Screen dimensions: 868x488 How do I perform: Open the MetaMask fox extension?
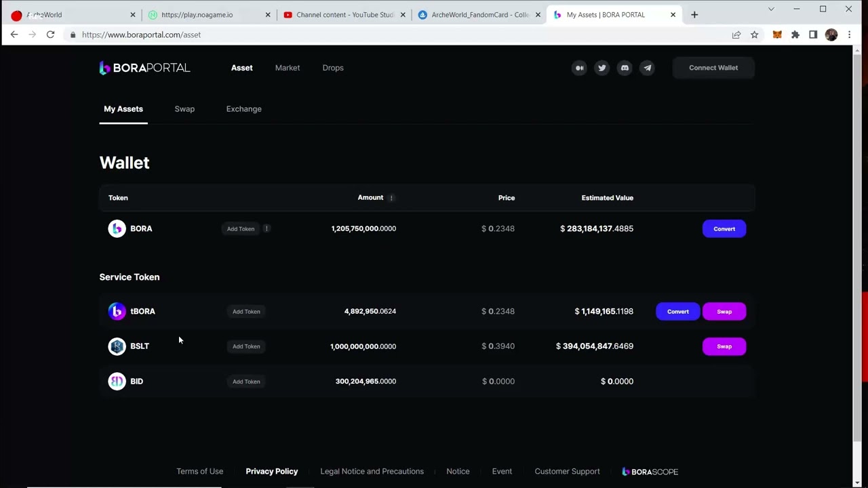(777, 35)
